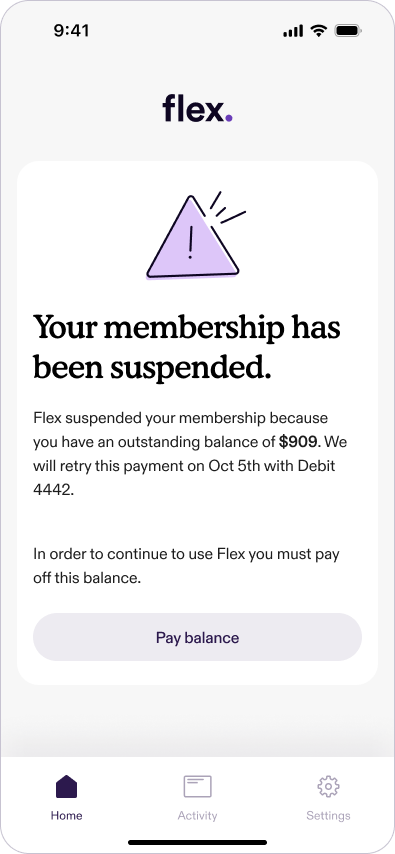This screenshot has width=395, height=854.
Task: Tap the 'Your membership has been suspended' heading
Action: pos(187,347)
